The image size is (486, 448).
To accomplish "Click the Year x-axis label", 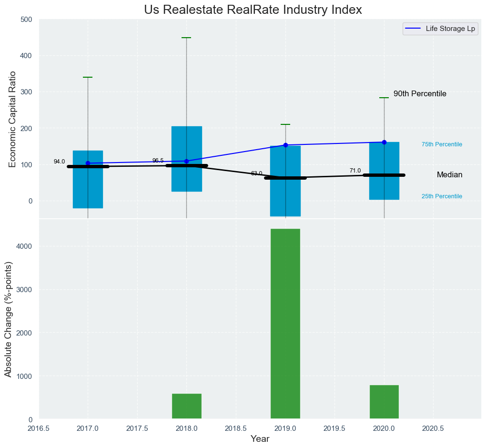I will click(x=260, y=439).
